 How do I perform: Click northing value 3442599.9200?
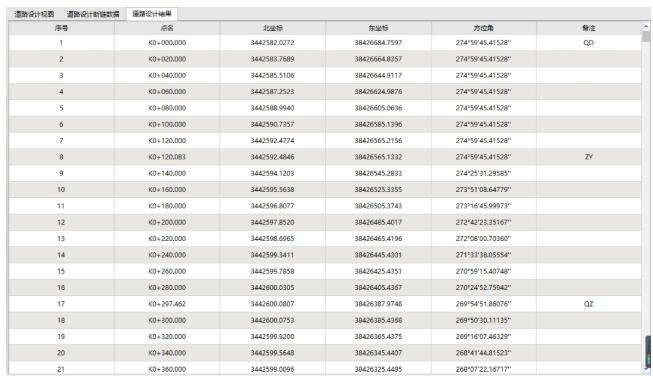[x=272, y=336]
